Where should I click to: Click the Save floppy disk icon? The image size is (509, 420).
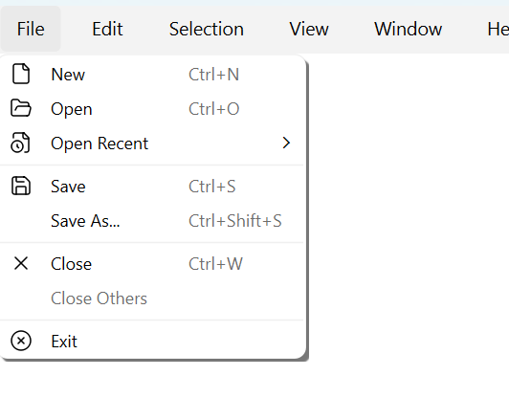pos(21,186)
